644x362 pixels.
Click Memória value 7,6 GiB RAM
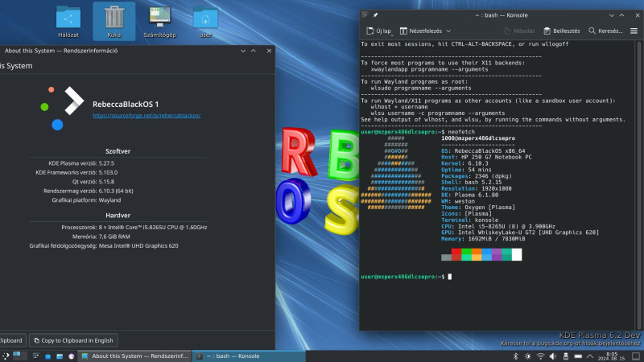point(114,237)
